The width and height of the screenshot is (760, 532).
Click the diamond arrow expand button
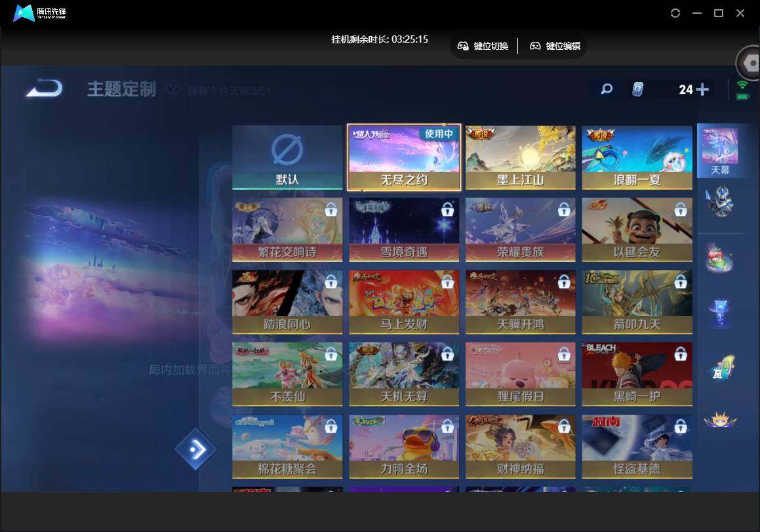click(196, 449)
